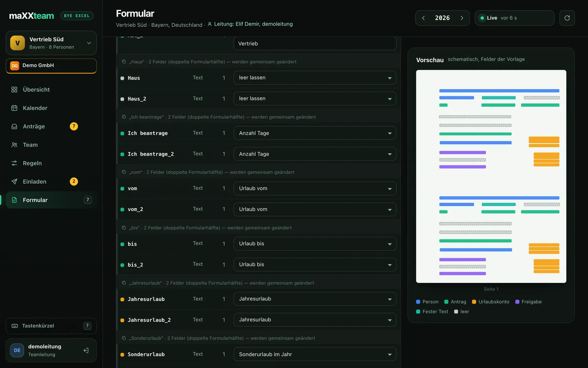Open the Haus field dropdown
This screenshot has width=588, height=368.
[x=315, y=78]
